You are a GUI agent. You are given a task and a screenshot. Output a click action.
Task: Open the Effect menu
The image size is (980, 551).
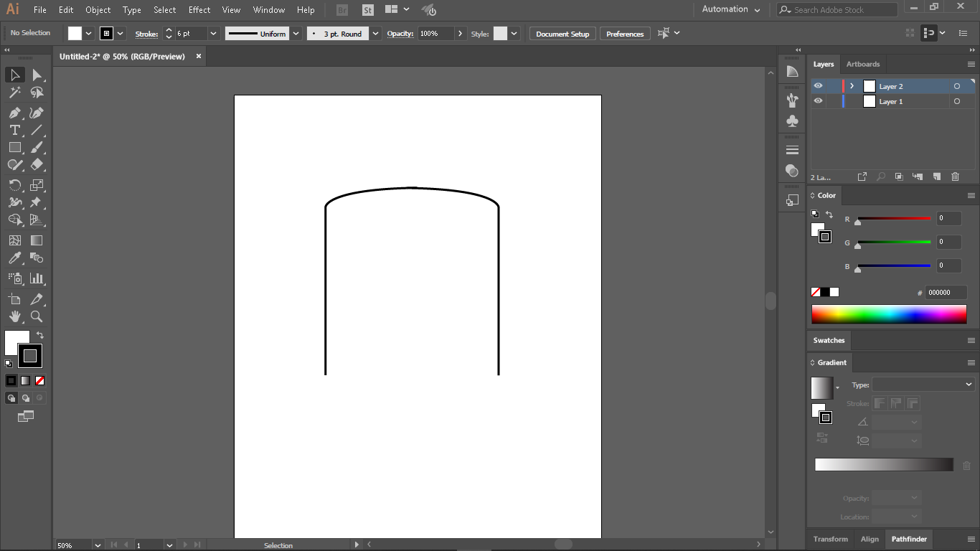click(199, 10)
